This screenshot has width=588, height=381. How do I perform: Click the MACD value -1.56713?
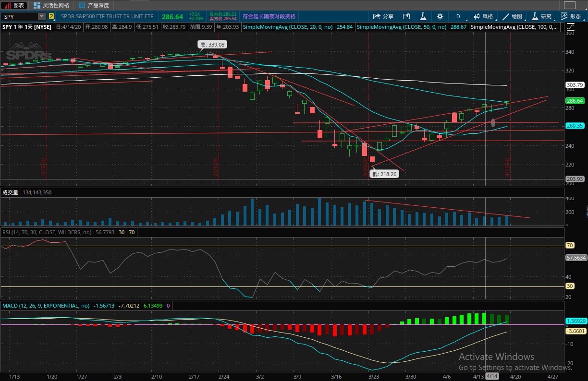(x=104, y=305)
